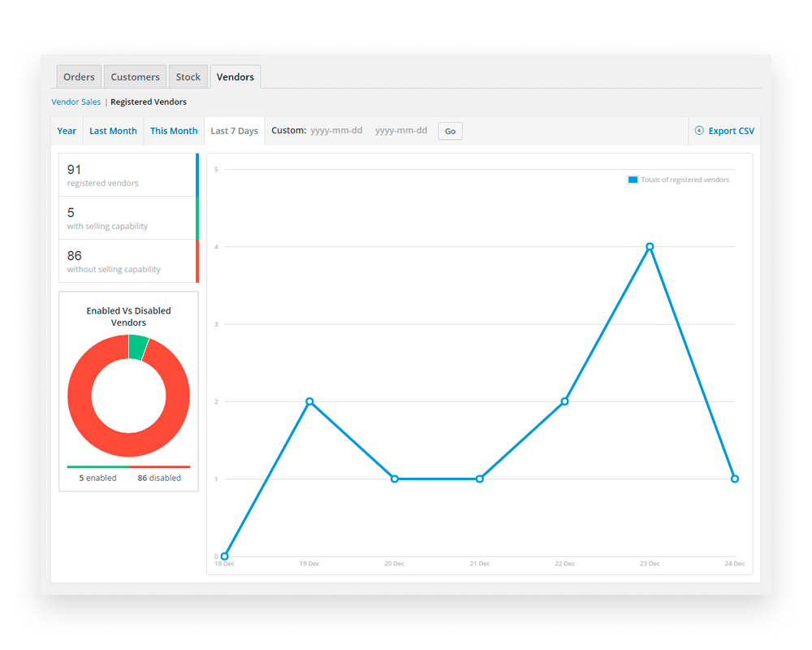The width and height of the screenshot is (812, 650).
Task: Click the Export CSV download icon
Action: [699, 131]
